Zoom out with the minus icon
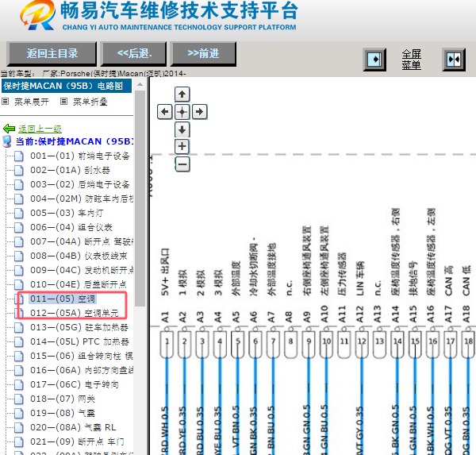 pyautogui.click(x=182, y=164)
